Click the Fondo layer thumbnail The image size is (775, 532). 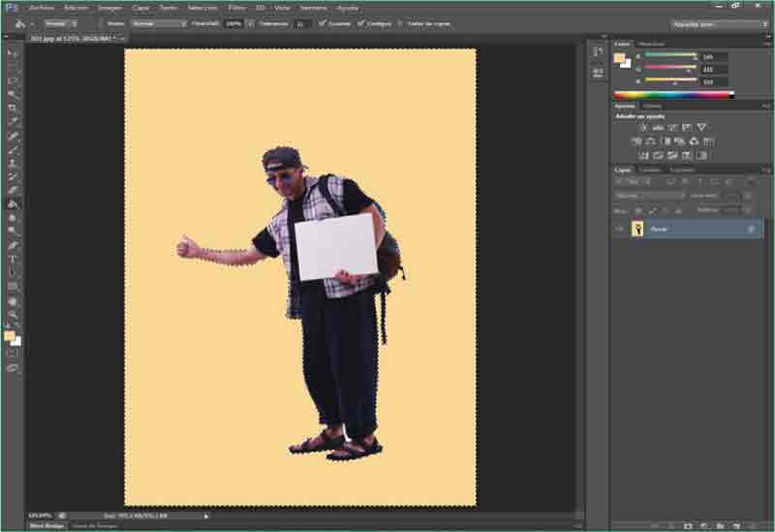click(637, 229)
